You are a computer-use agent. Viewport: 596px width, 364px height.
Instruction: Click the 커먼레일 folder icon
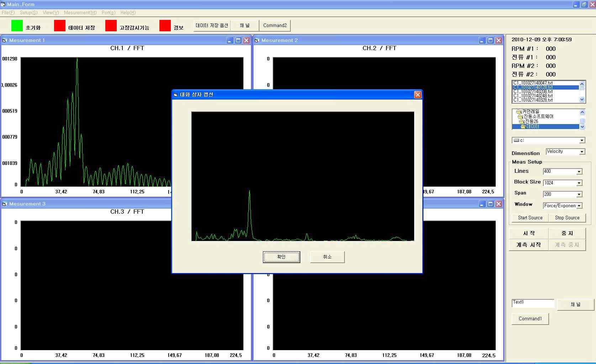point(519,112)
